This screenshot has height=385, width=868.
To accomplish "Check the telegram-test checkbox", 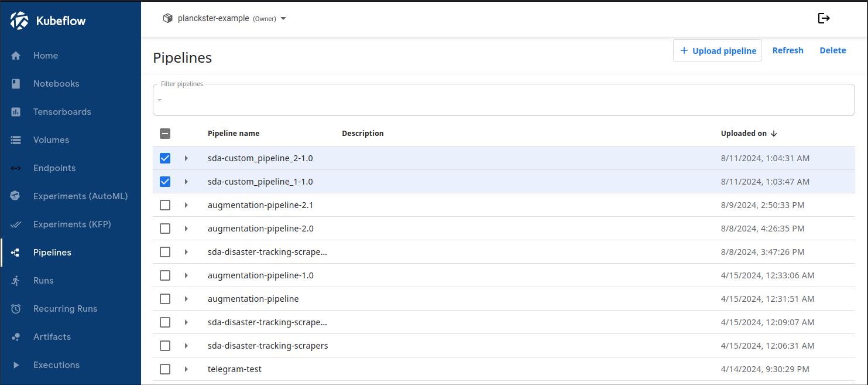I will point(165,369).
